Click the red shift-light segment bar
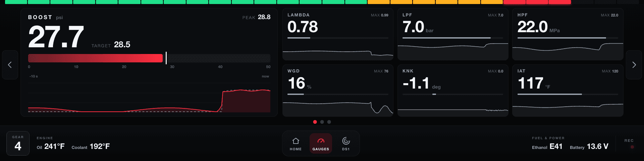The image size is (644, 161). pyautogui.click(x=537, y=2)
